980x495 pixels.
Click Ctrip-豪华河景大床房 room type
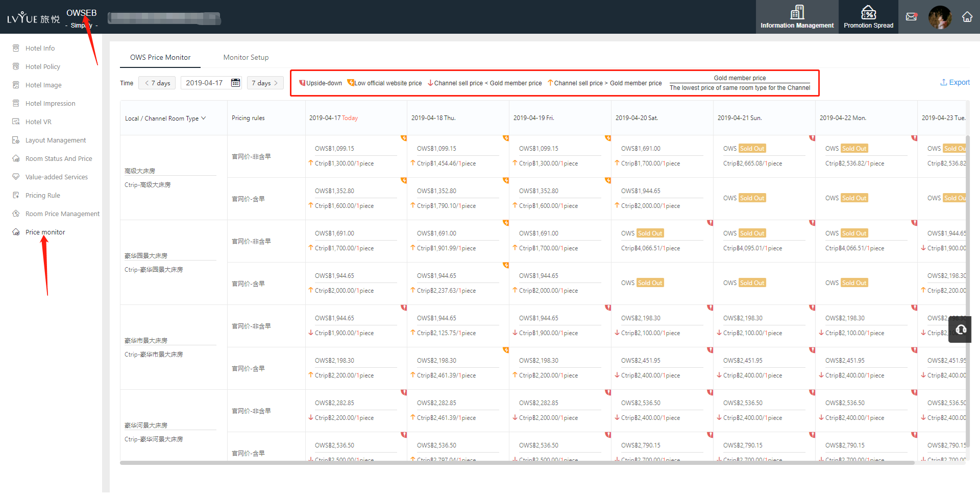pos(154,439)
